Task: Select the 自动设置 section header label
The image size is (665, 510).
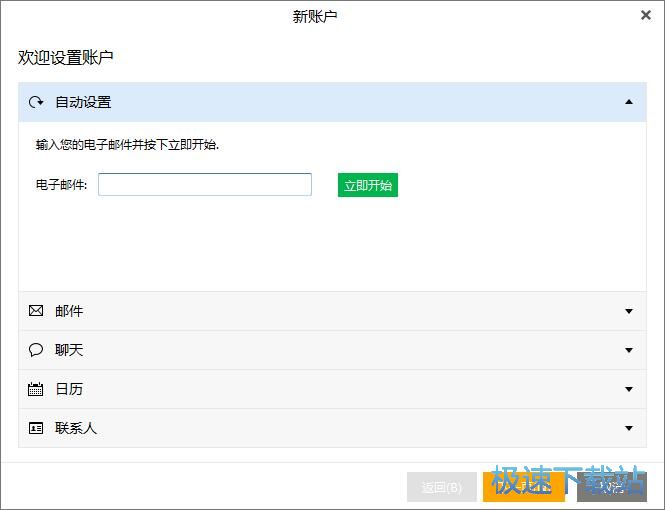Action: [83, 102]
